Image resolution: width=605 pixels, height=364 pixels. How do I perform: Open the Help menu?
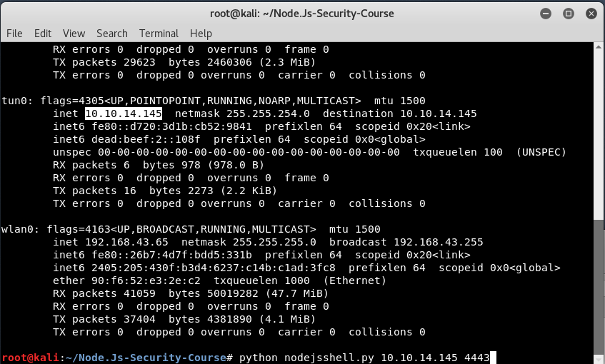click(x=201, y=34)
